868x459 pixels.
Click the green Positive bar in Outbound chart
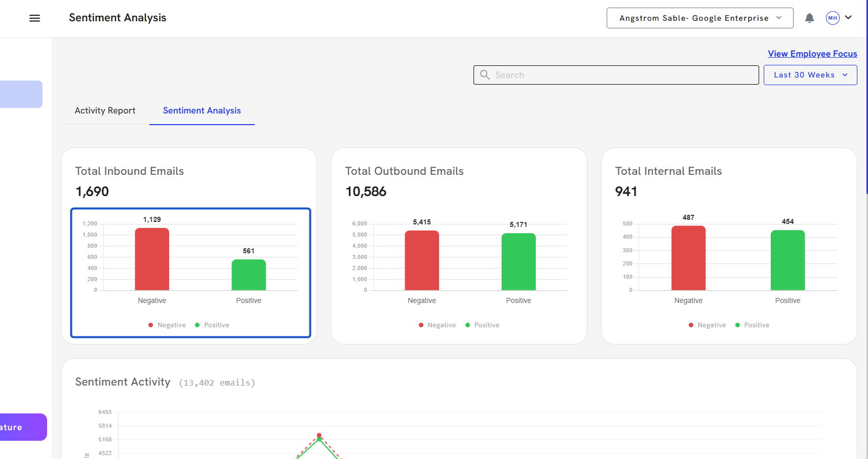[518, 261]
